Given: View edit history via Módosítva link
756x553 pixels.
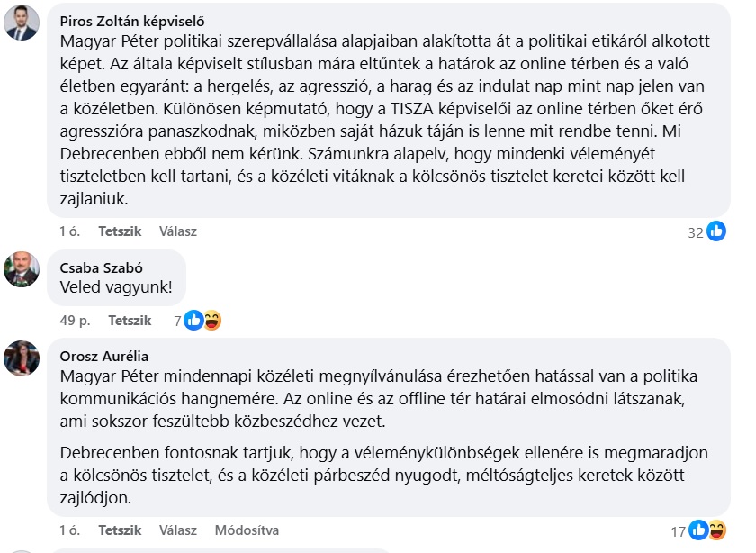Looking at the screenshot, I should tap(247, 530).
